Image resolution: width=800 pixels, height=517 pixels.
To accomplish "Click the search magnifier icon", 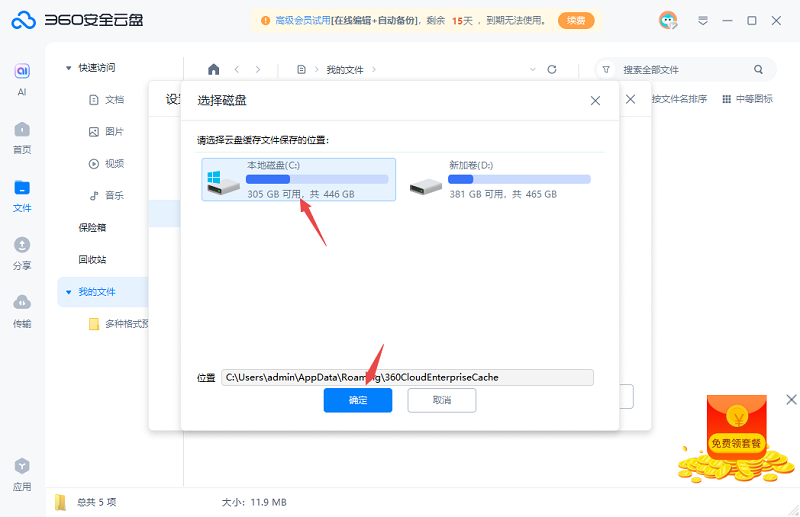I will coord(759,69).
